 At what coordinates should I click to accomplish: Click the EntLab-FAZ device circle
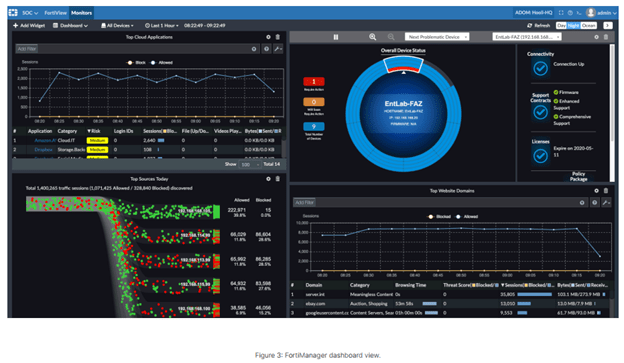(x=403, y=113)
